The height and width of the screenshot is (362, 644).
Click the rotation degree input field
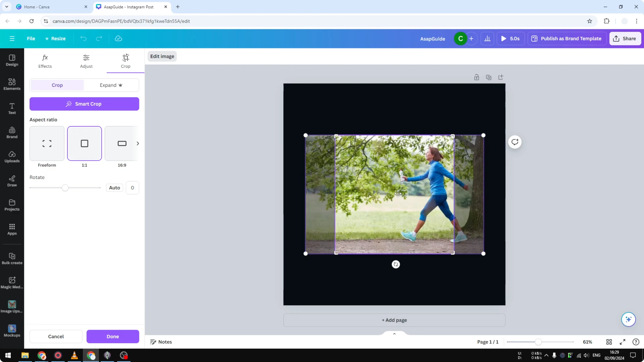point(132,188)
